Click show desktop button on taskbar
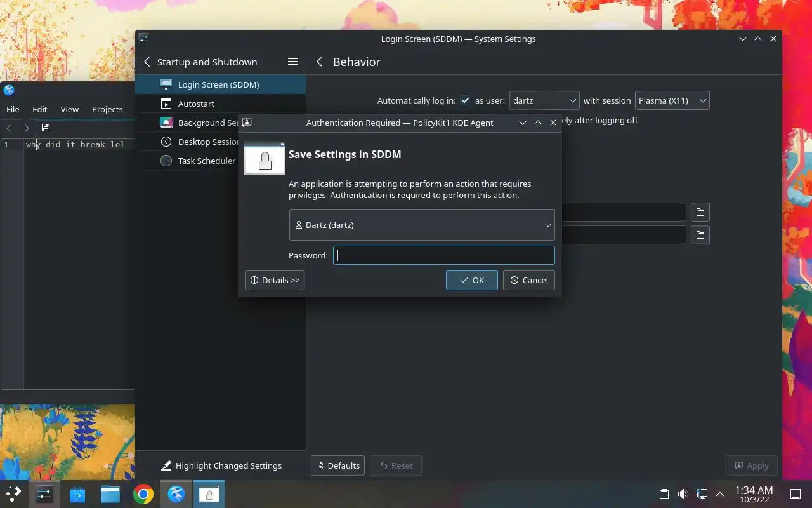Screen dimensions: 812x508 point(795,494)
